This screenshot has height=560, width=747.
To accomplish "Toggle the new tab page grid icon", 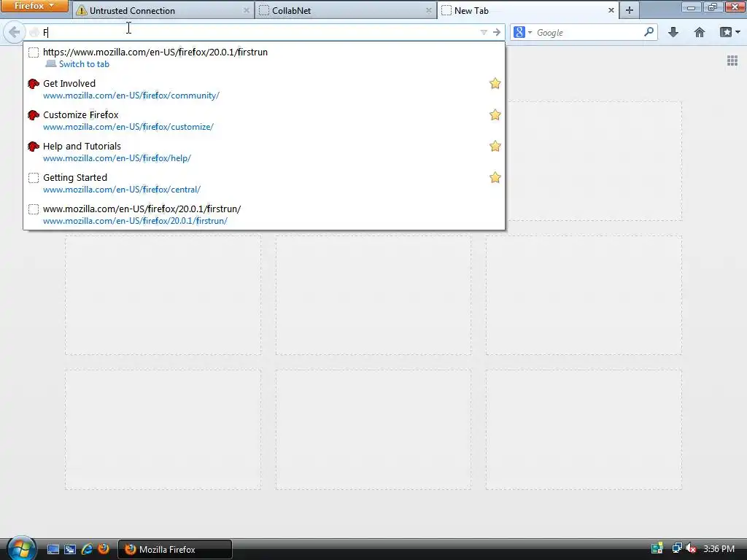I will pyautogui.click(x=732, y=61).
